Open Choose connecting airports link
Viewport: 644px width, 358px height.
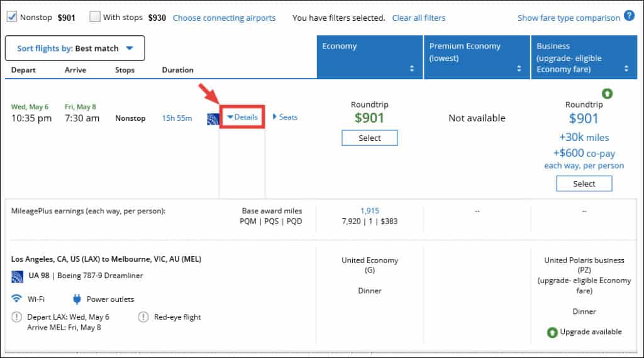(225, 18)
